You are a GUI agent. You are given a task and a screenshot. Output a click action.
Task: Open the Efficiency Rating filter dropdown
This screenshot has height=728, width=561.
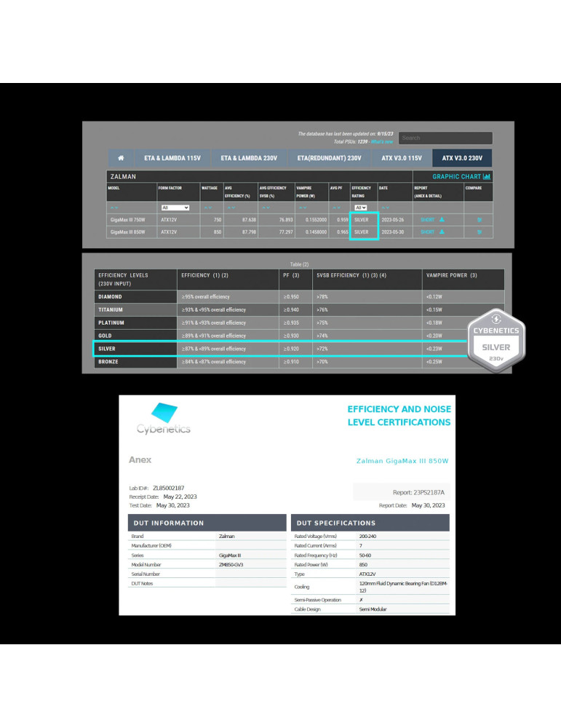pos(359,207)
